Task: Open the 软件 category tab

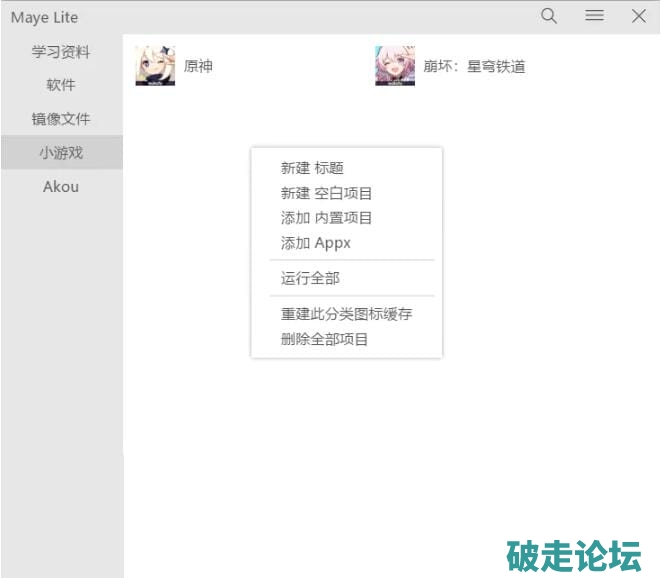Action: 61,85
